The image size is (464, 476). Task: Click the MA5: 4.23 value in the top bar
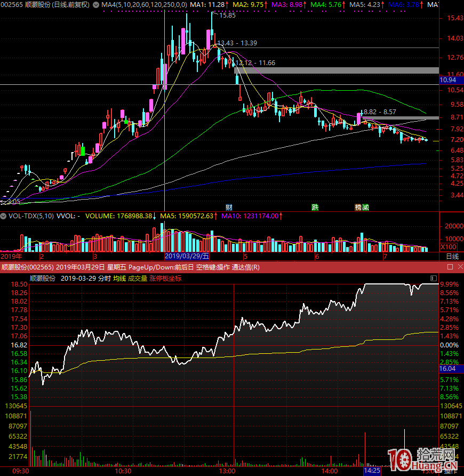pos(365,5)
